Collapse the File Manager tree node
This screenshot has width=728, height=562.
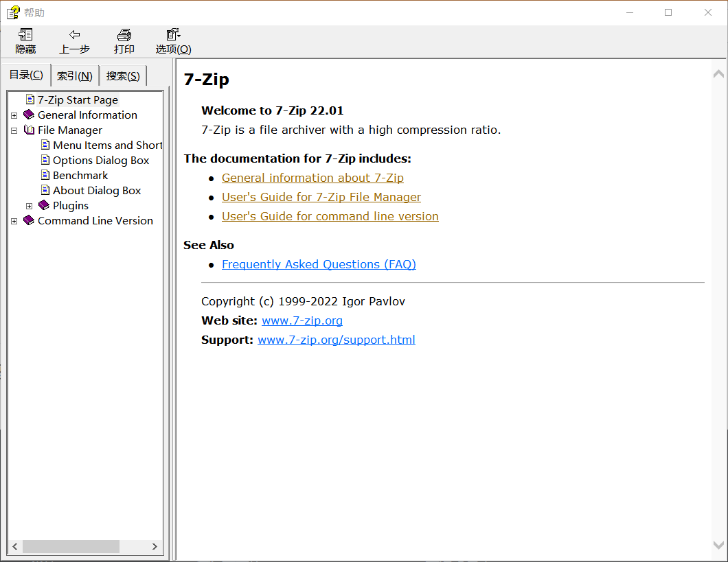tap(14, 130)
